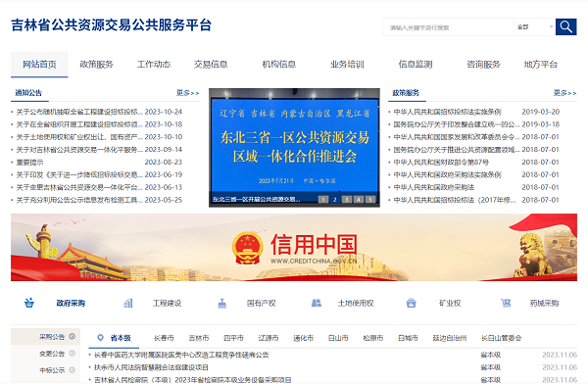
Task: Click the 土地使用权 icon
Action: [317, 303]
